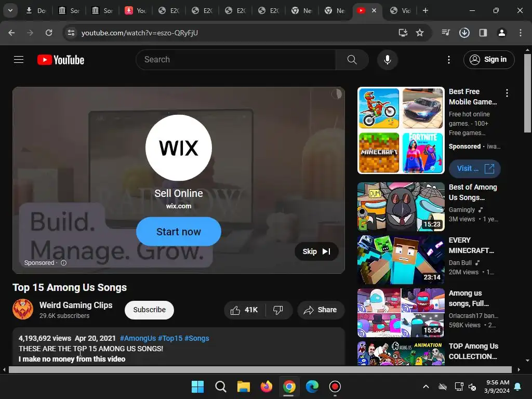This screenshot has height=399, width=532.
Task: Open Microsoft Edge from taskbar
Action: [x=312, y=387]
